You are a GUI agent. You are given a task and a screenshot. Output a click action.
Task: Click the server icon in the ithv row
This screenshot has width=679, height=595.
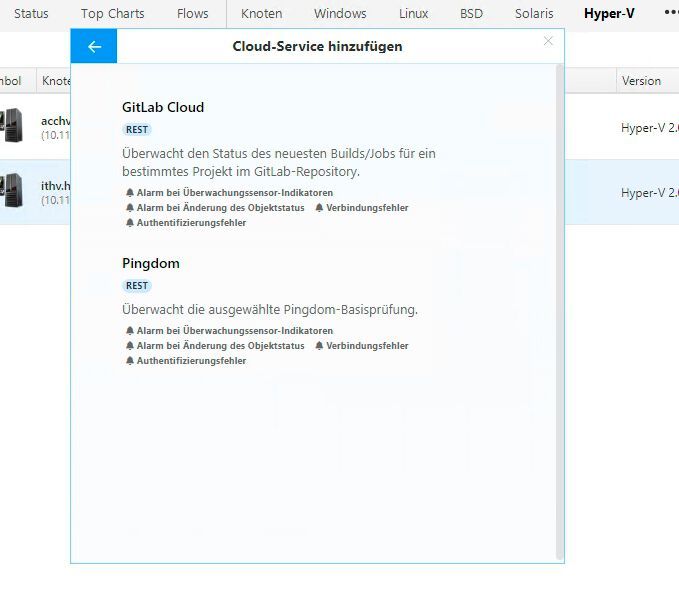pyautogui.click(x=11, y=190)
